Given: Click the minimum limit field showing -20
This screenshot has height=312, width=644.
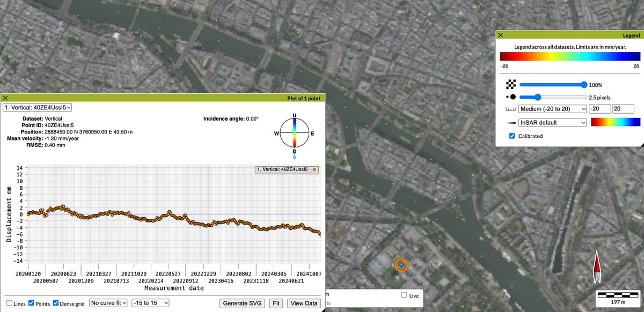Looking at the screenshot, I should click(599, 109).
